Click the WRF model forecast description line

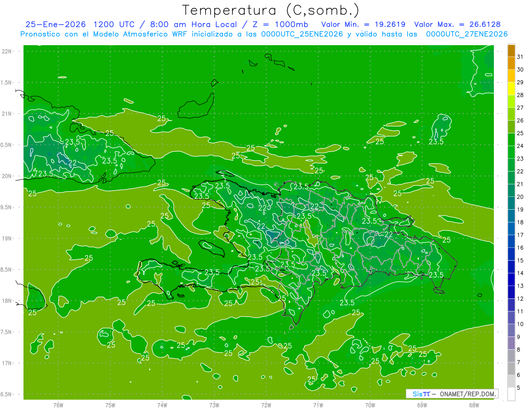pyautogui.click(x=264, y=34)
